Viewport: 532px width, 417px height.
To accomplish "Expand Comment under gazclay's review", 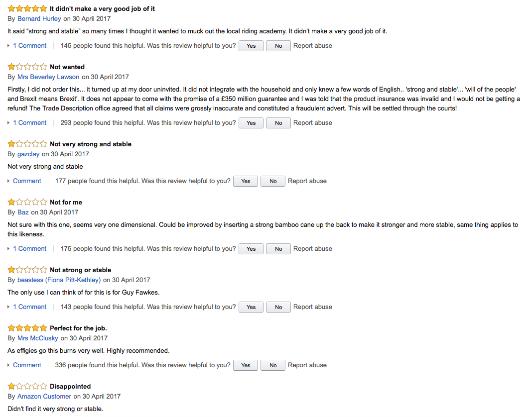I will (x=27, y=181).
